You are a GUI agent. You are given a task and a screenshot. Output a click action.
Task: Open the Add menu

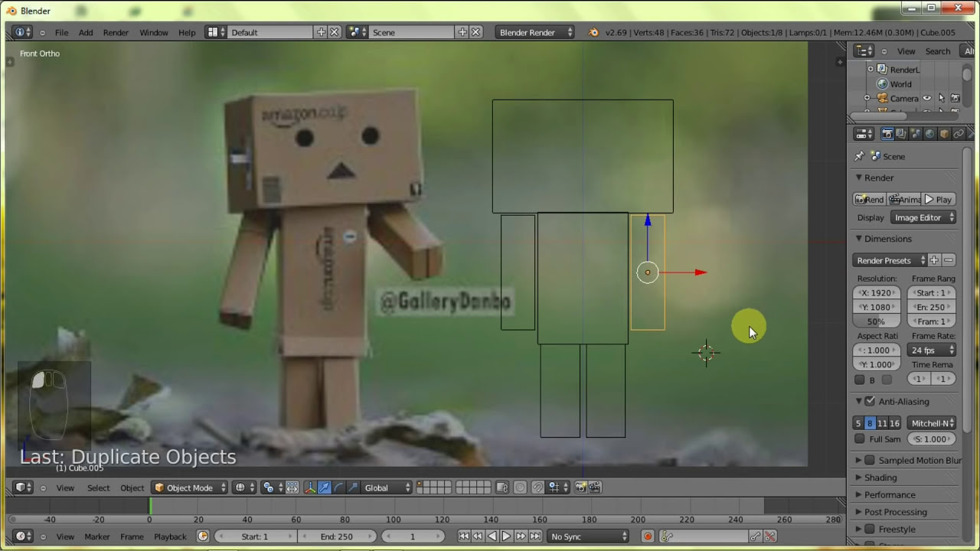pos(86,32)
